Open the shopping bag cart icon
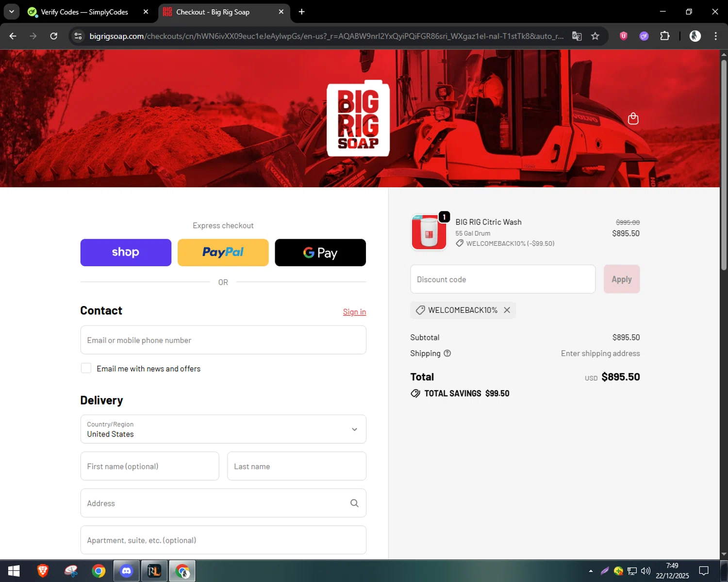This screenshot has height=582, width=728. click(633, 119)
